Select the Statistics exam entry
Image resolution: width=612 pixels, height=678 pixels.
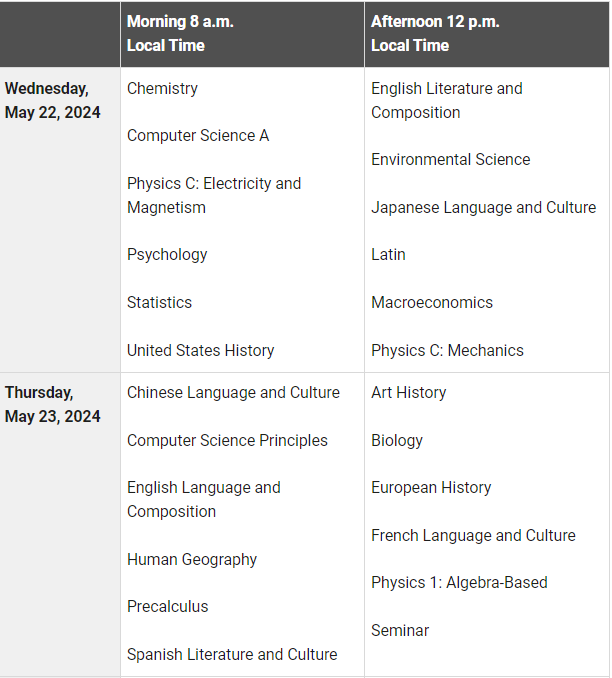[x=159, y=303]
